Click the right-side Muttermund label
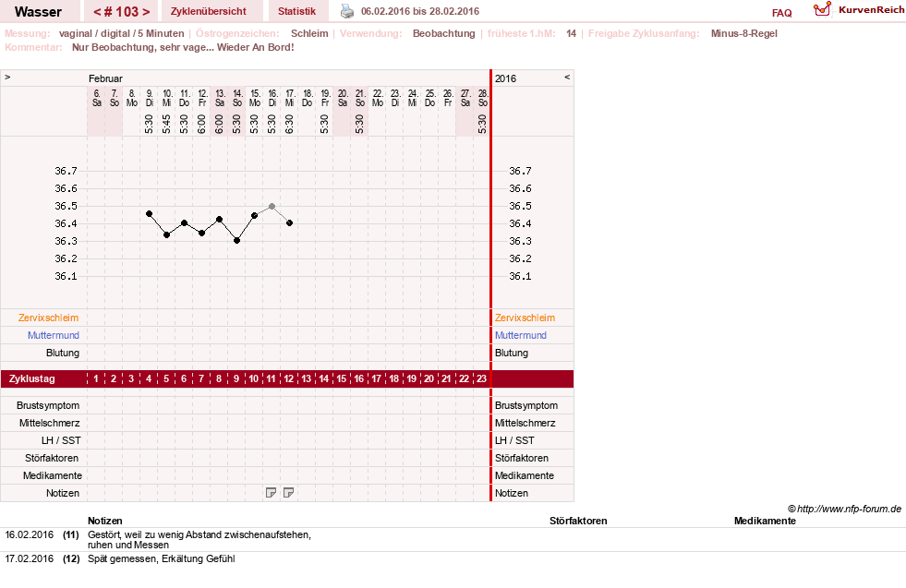Viewport: 906px width, 588px height. point(520,335)
